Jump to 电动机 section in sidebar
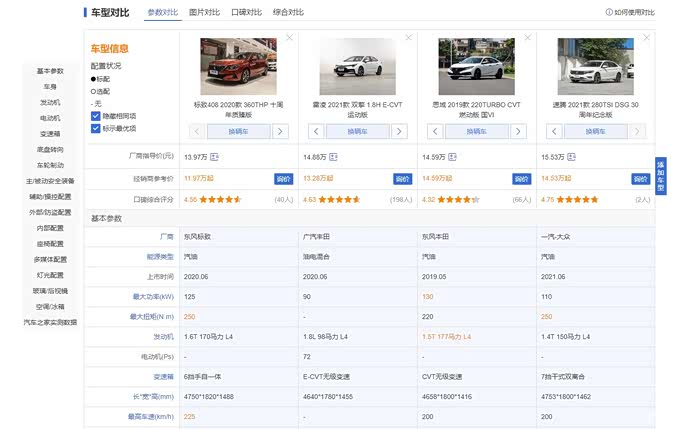Viewport: 700px width, 429px height. (50, 118)
